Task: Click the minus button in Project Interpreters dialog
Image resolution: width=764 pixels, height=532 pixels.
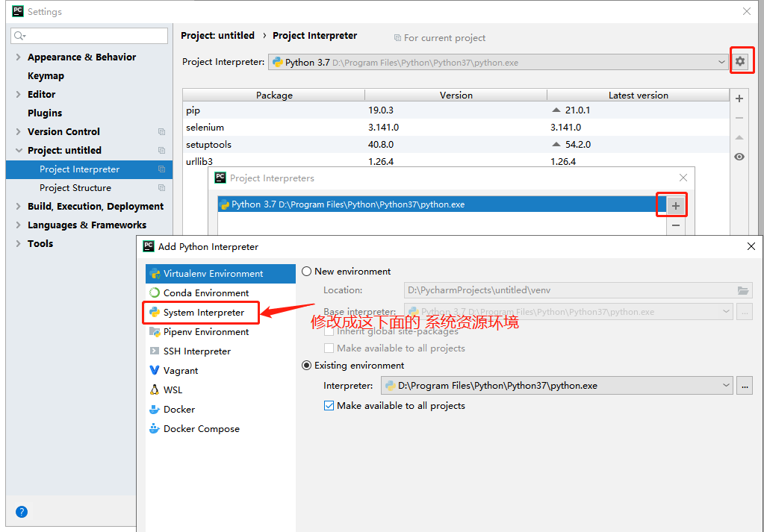Action: 676,225
